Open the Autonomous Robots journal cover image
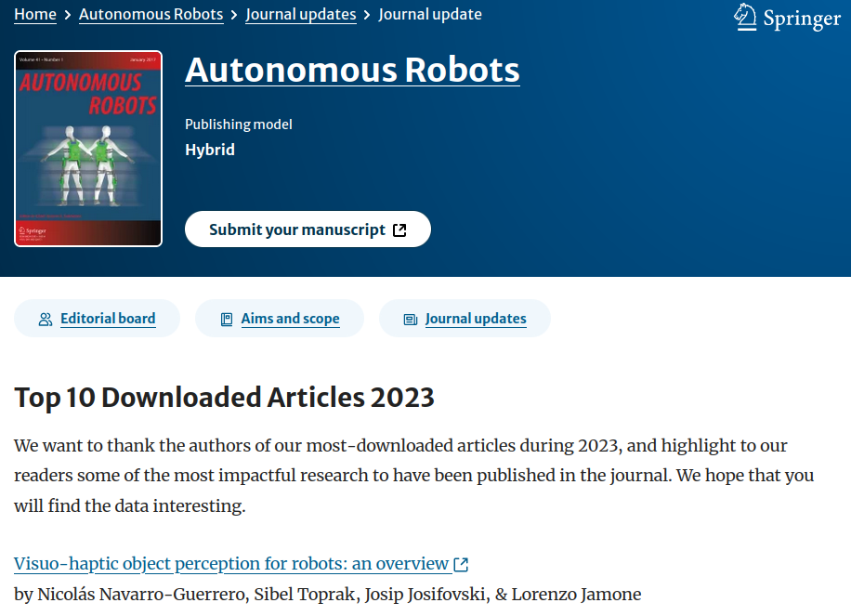The image size is (851, 616). [x=88, y=149]
